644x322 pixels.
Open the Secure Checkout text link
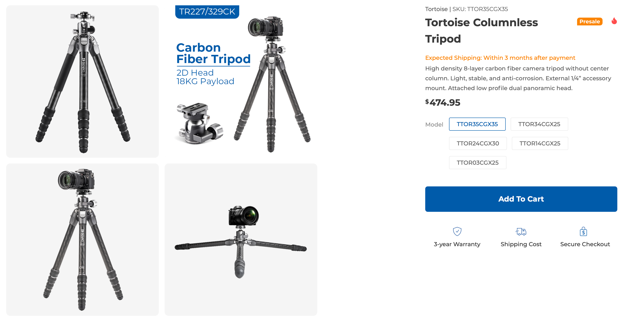pos(585,244)
